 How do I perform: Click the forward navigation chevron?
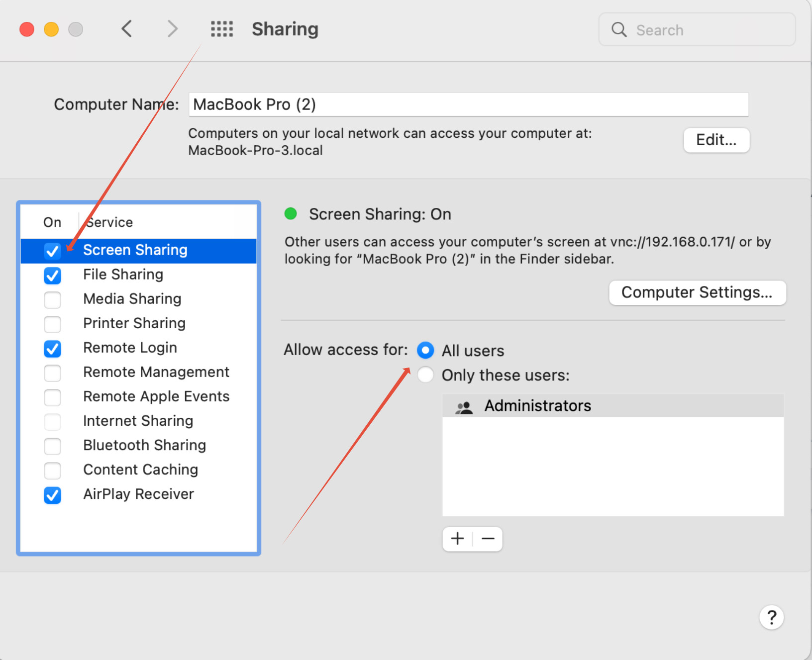click(172, 29)
